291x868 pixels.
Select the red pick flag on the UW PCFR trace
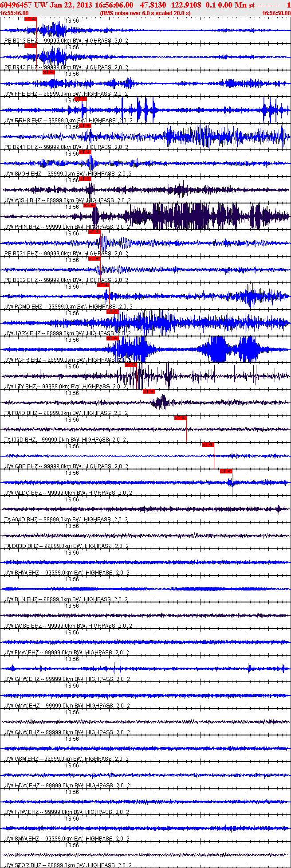coord(112,338)
